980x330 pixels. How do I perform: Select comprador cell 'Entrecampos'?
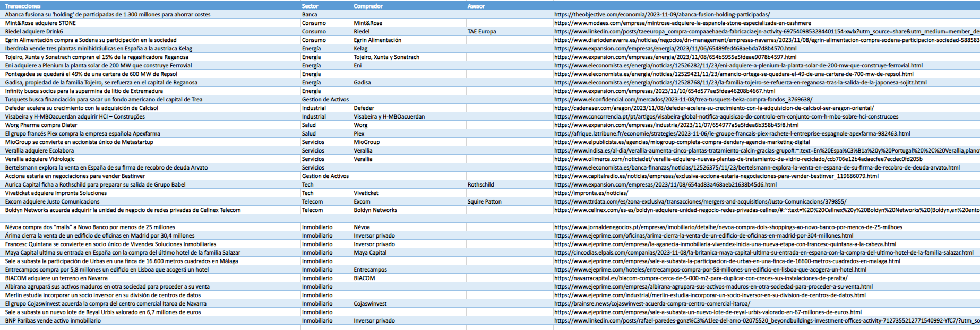point(370,269)
